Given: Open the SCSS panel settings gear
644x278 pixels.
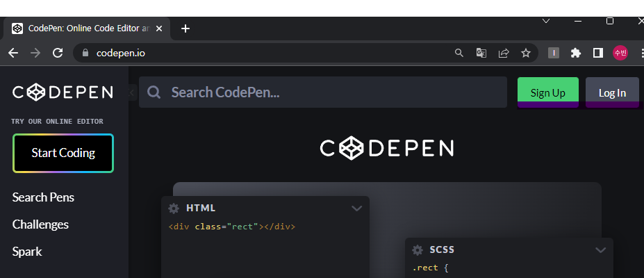Looking at the screenshot, I should point(418,250).
